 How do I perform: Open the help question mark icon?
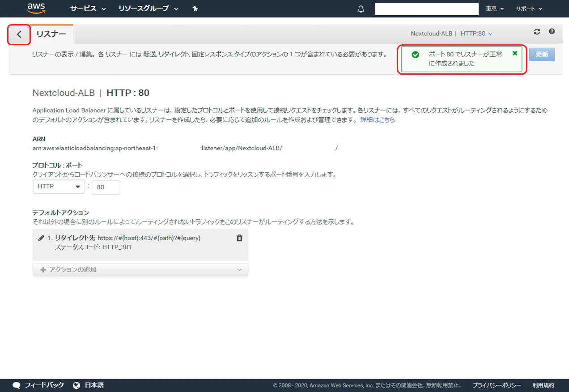point(552,32)
